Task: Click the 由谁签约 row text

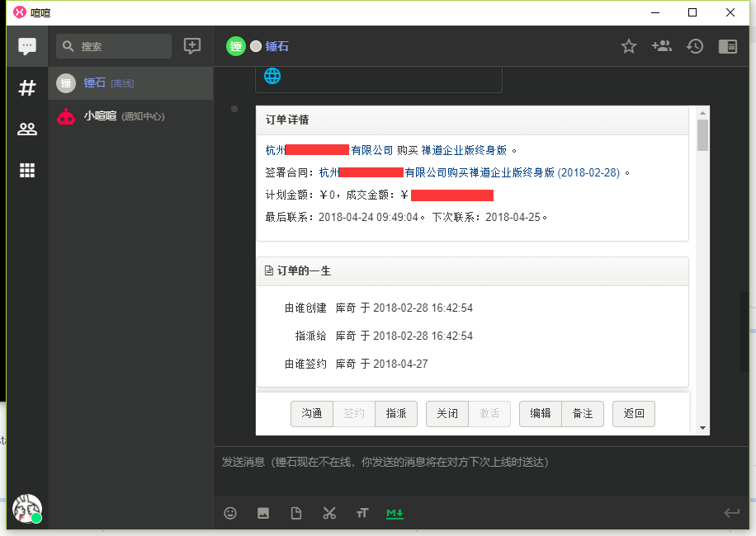Action: click(357, 364)
